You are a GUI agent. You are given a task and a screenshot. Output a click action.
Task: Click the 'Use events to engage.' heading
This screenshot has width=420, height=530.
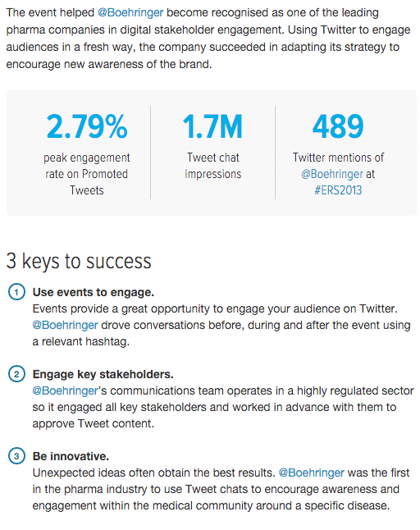coord(94,292)
